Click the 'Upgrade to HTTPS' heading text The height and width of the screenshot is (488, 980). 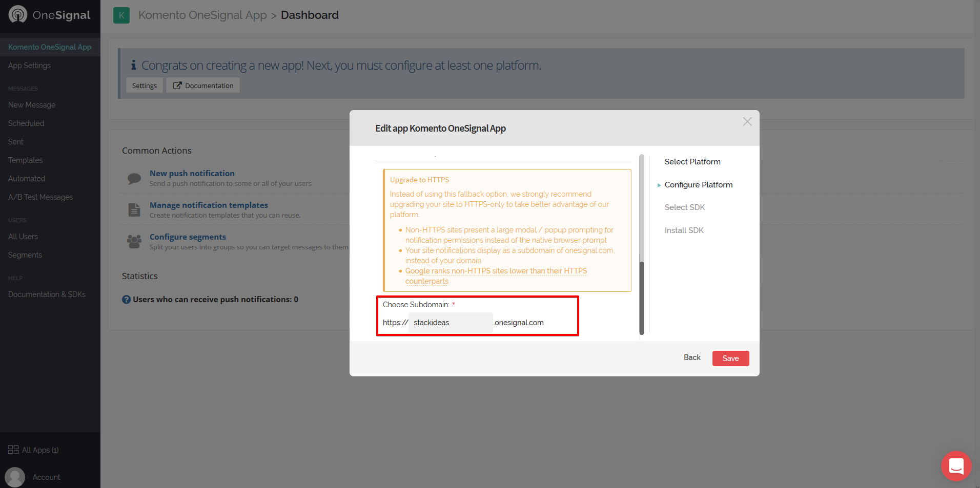click(419, 180)
